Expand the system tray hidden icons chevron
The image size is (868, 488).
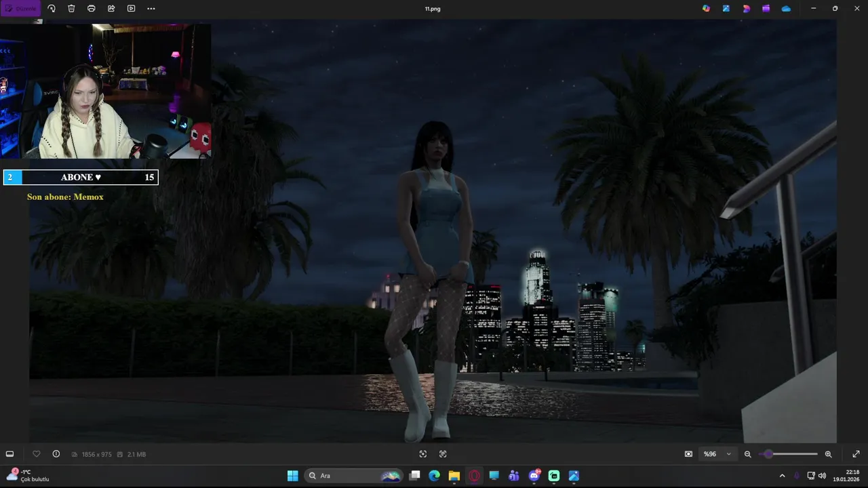click(782, 476)
